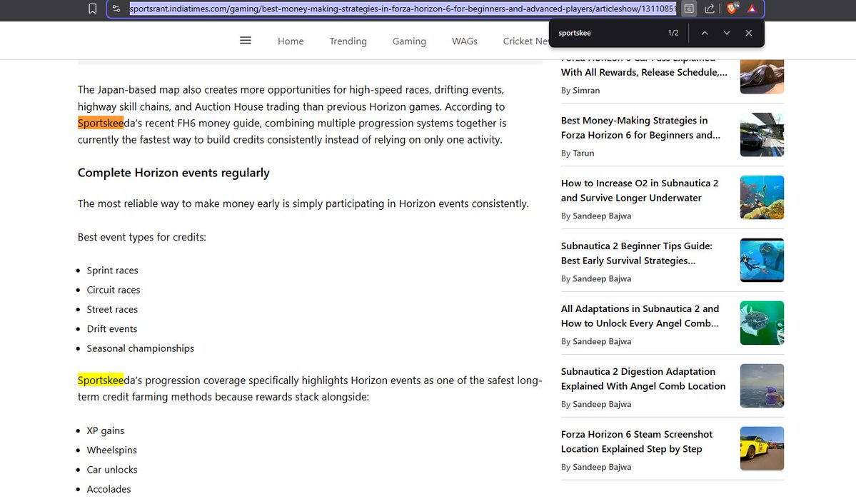Click the XP gains bullet
The width and height of the screenshot is (856, 504).
106,431
